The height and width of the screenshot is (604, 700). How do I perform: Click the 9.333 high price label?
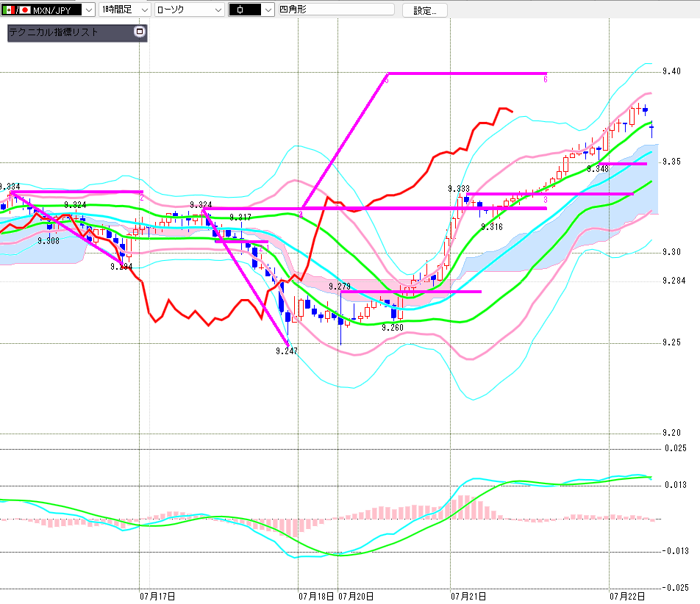click(459, 189)
